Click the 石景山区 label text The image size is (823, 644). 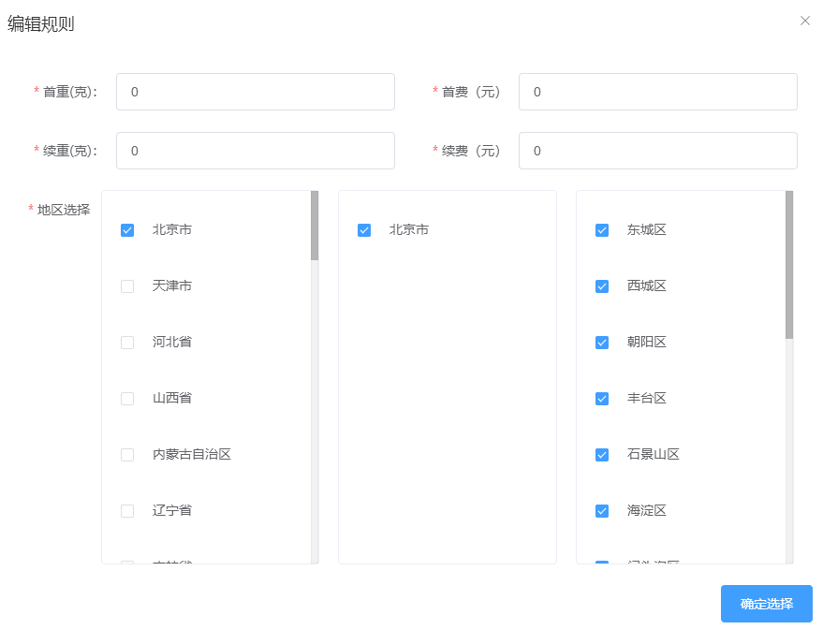click(653, 455)
